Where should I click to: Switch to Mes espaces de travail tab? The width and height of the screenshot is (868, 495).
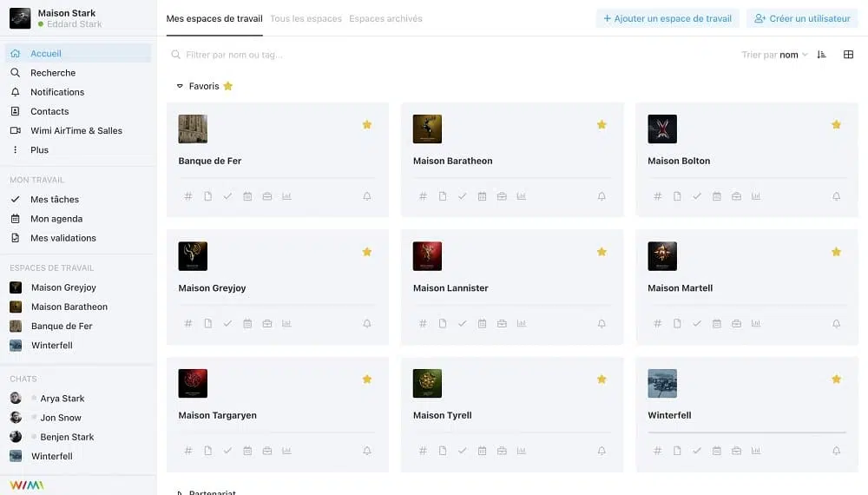(214, 18)
